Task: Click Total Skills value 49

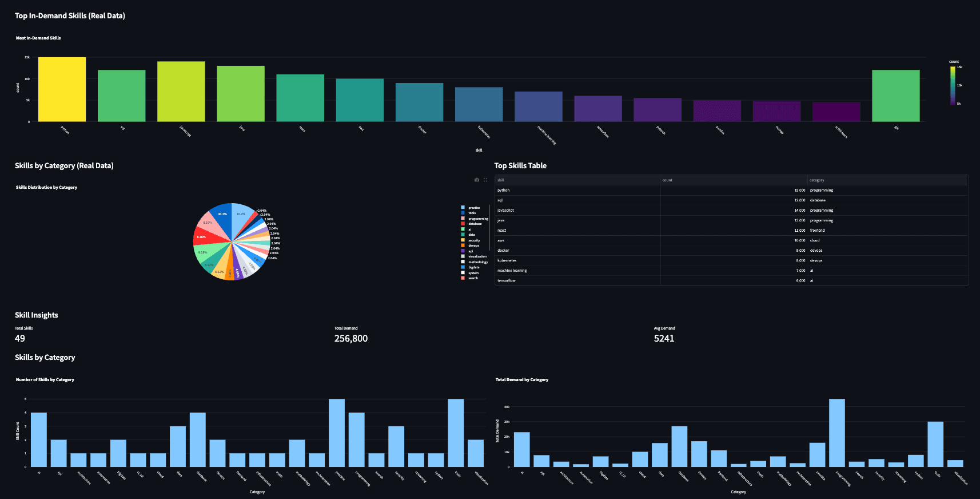Action: click(x=20, y=338)
